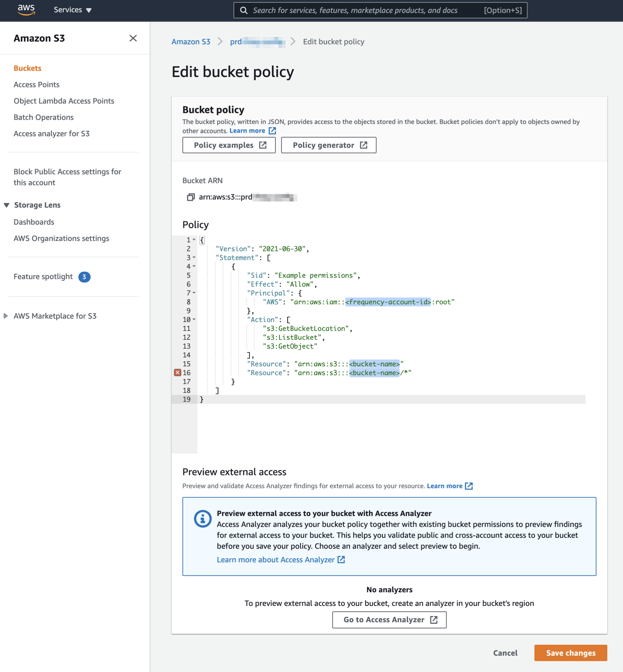Save changes to the bucket policy
623x672 pixels.
pyautogui.click(x=571, y=653)
